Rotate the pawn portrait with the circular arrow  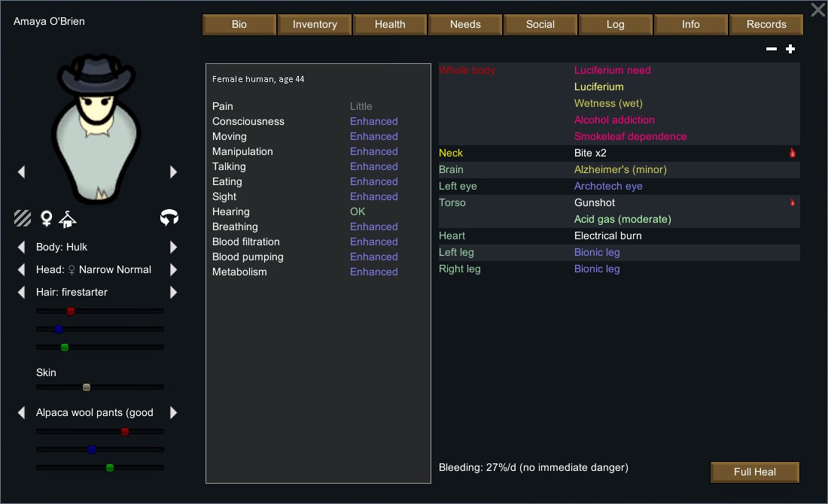[169, 218]
